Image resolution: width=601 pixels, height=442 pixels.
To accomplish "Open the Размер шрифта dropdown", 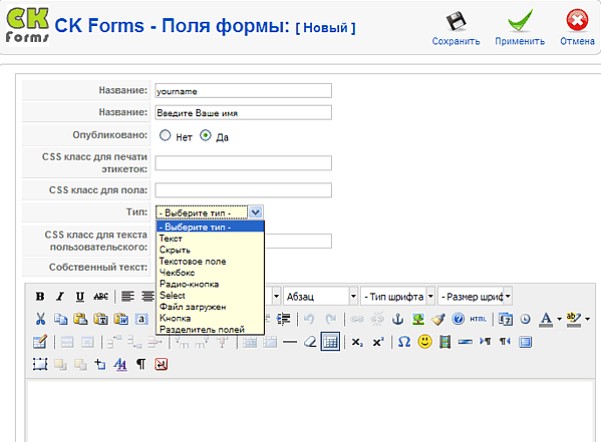I will tap(508, 296).
